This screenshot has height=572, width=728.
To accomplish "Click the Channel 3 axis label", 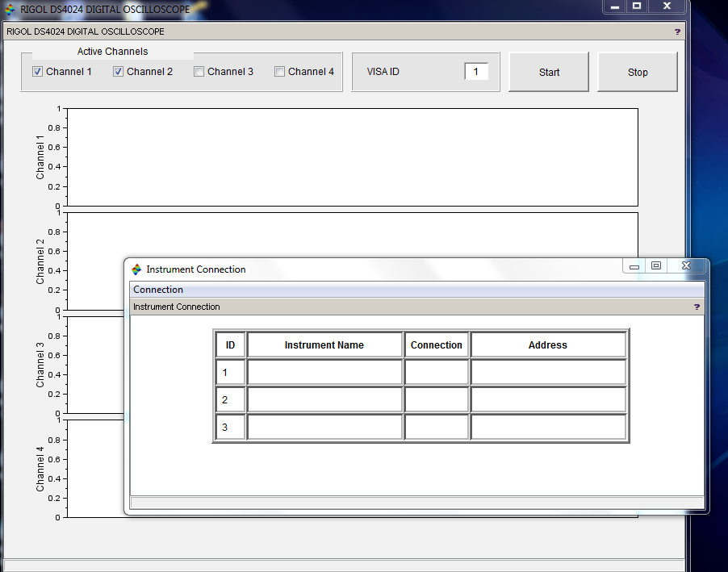I will [x=40, y=365].
